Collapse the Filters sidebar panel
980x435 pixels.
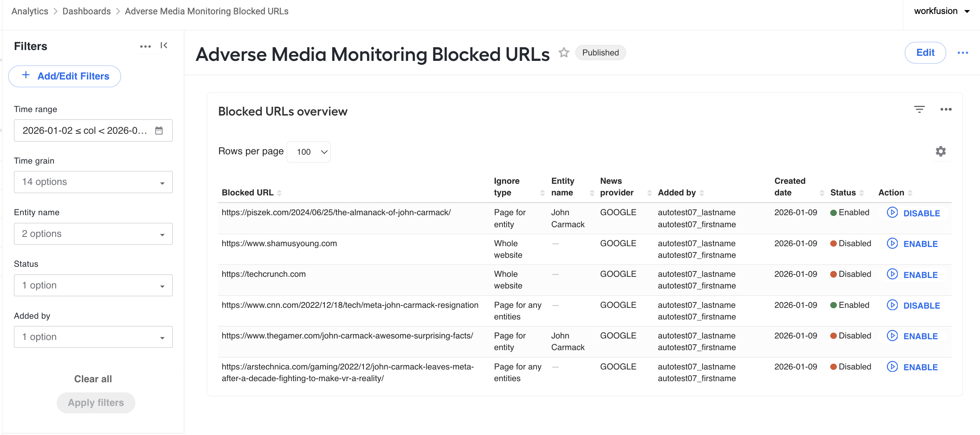[164, 46]
